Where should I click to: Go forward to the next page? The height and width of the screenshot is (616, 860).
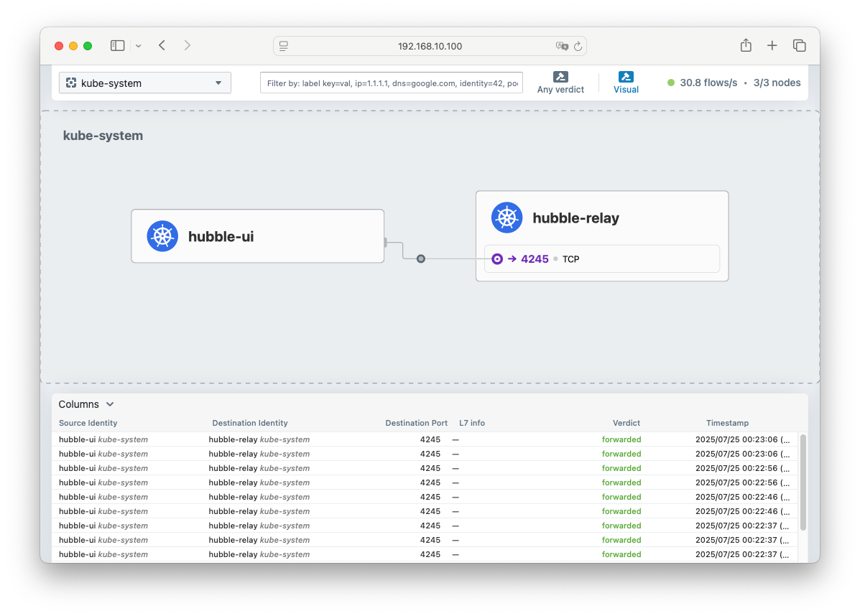click(x=188, y=45)
